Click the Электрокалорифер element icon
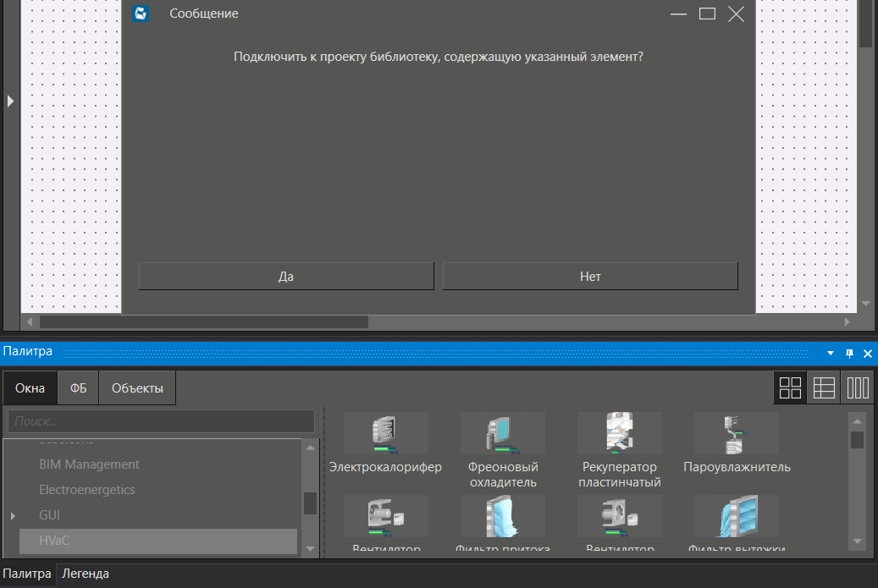 385,433
